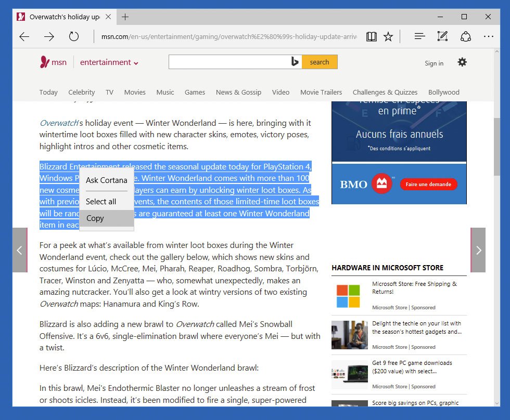Click the browser Refresh icon

pos(74,36)
